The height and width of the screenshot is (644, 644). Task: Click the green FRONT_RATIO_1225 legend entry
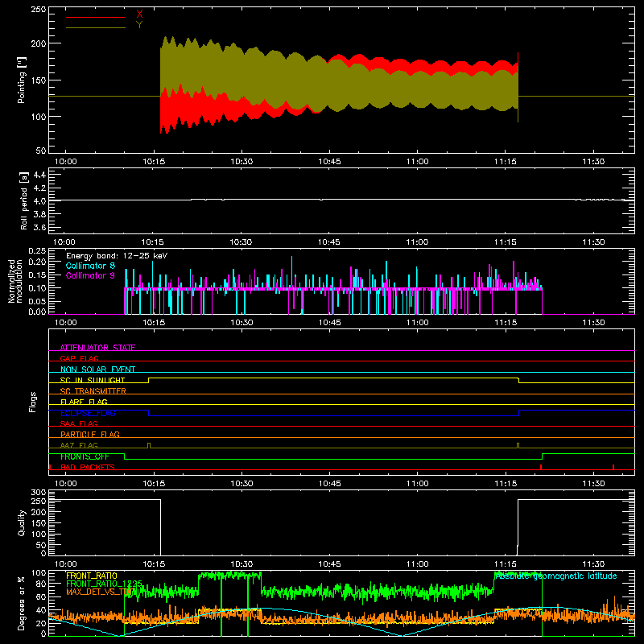coord(105,584)
